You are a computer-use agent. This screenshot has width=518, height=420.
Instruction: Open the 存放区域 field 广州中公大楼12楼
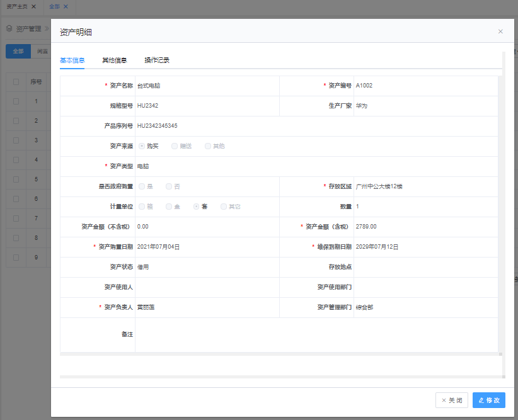[426, 186]
